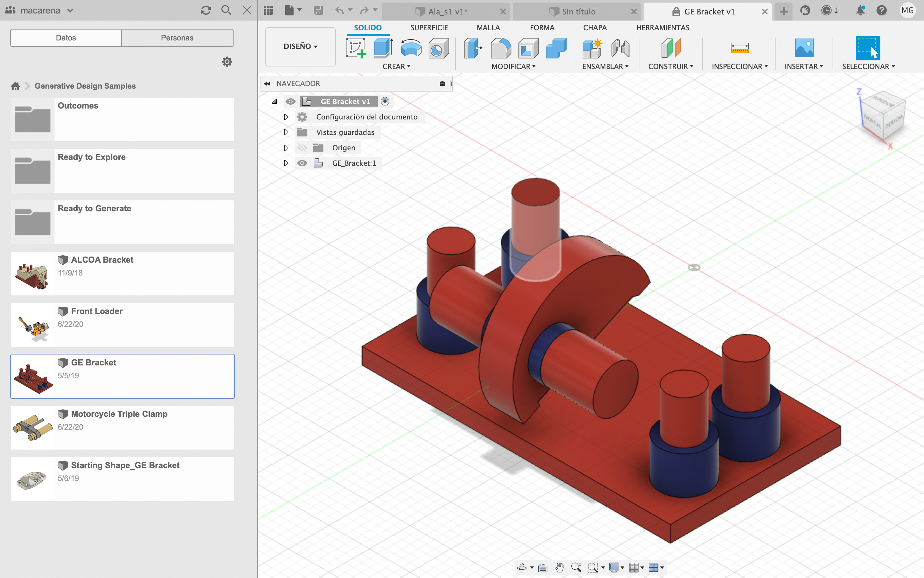Click the Zoom magnifier tool
This screenshot has width=924, height=578.
(x=576, y=568)
